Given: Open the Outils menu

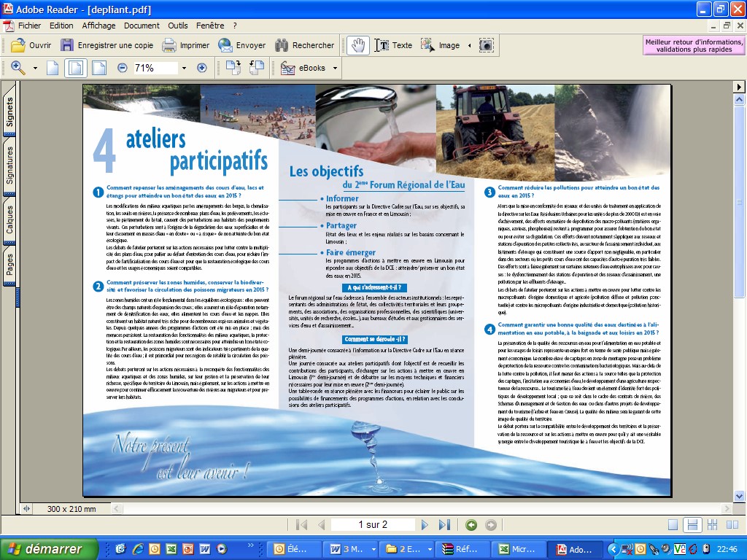Looking at the screenshot, I should tap(178, 26).
